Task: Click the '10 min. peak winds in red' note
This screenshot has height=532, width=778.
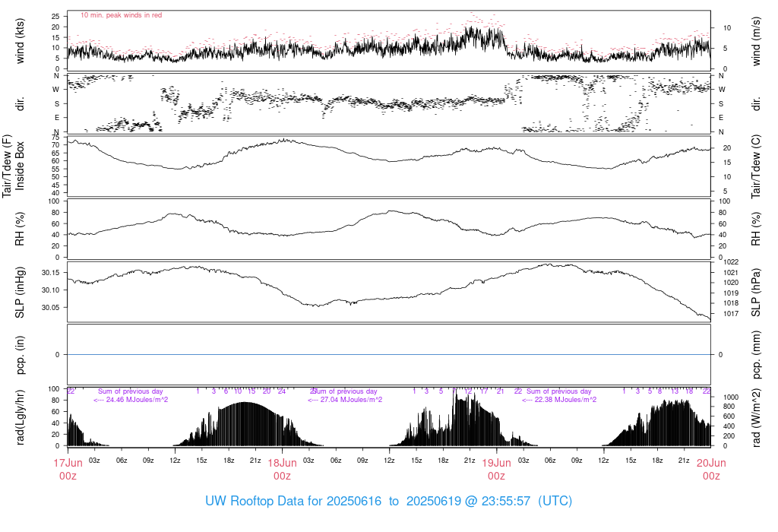Action: (121, 15)
